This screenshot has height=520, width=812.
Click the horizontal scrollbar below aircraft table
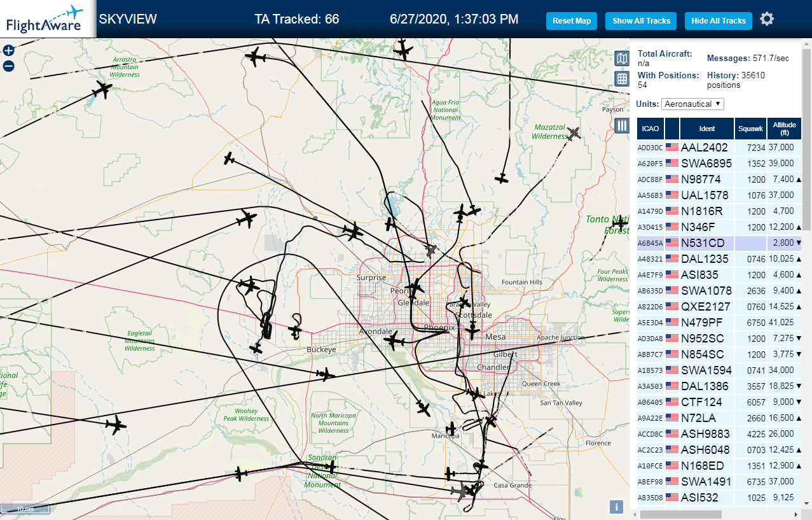click(680, 514)
